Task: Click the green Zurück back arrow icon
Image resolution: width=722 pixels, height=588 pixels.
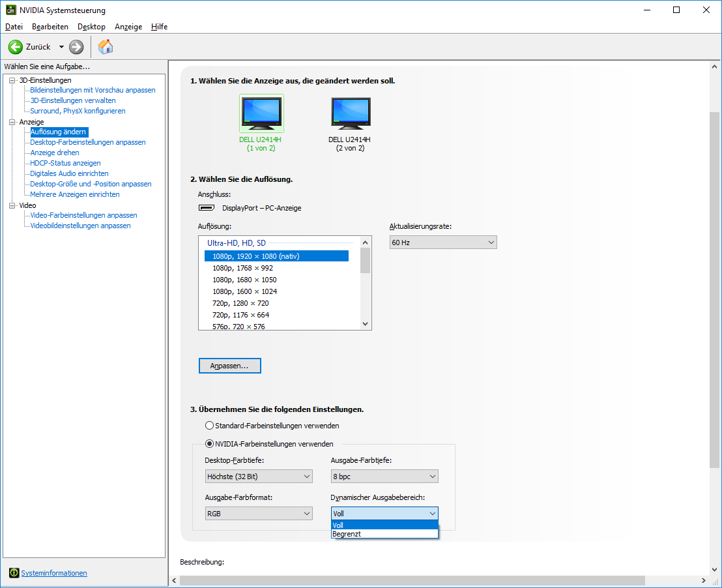Action: (15, 47)
